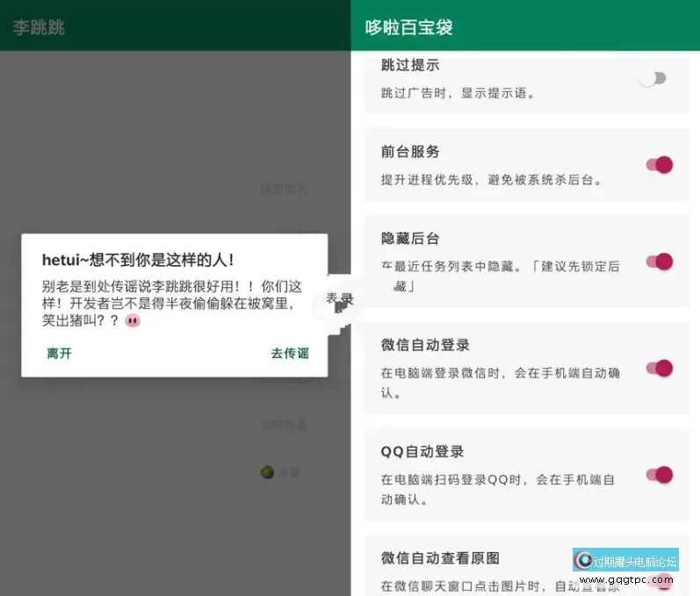Select the QQ自动登录 setting title
The width and height of the screenshot is (700, 596).
click(422, 451)
